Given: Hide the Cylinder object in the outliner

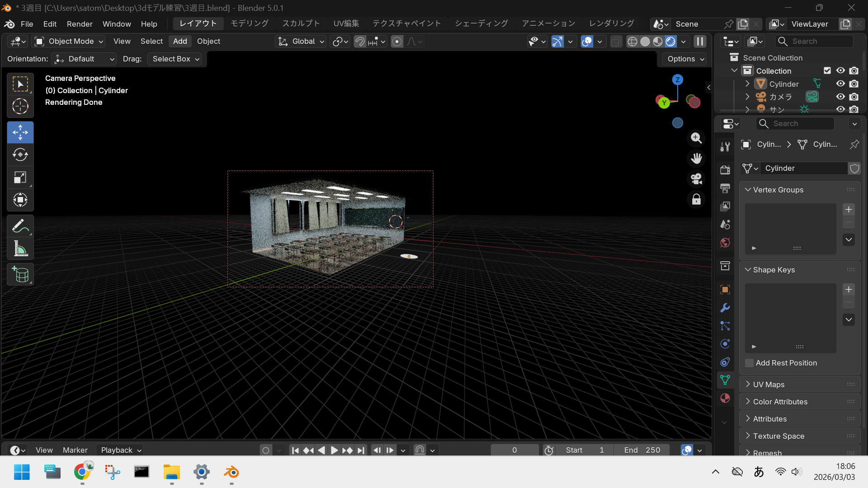Looking at the screenshot, I should tap(840, 84).
